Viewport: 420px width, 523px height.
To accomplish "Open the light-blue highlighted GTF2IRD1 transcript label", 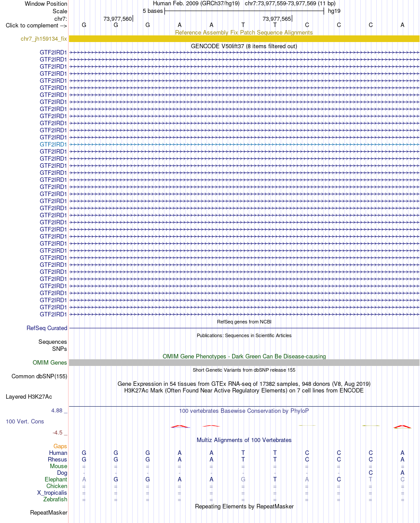I will point(53,144).
